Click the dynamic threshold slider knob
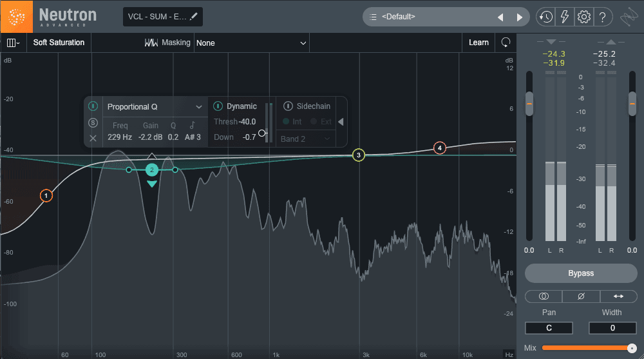Viewport: 644px width, 359px height. pos(261,133)
